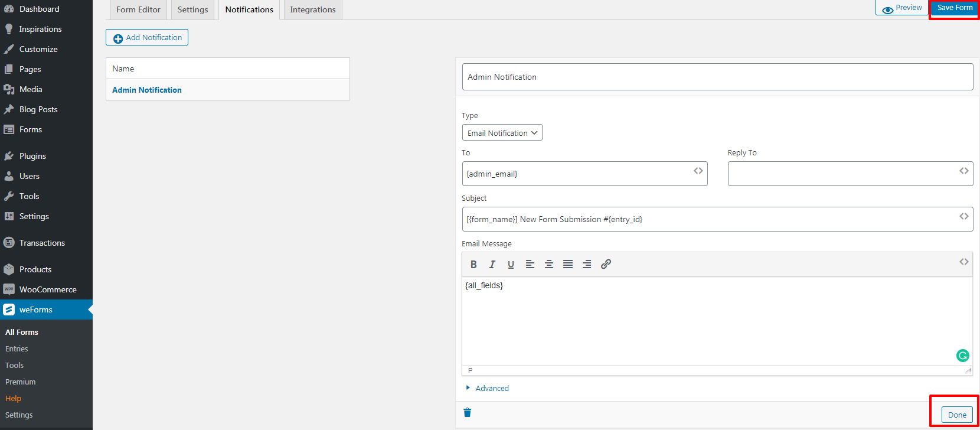Switch to the Integrations tab

312,9
